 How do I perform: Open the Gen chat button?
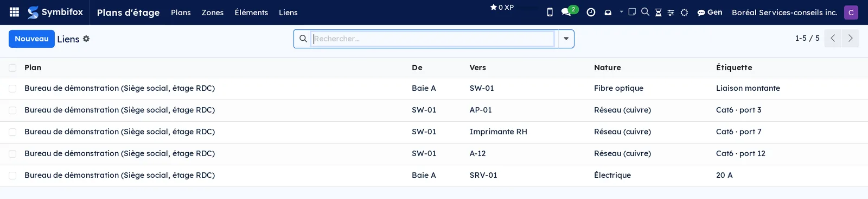[x=710, y=12]
